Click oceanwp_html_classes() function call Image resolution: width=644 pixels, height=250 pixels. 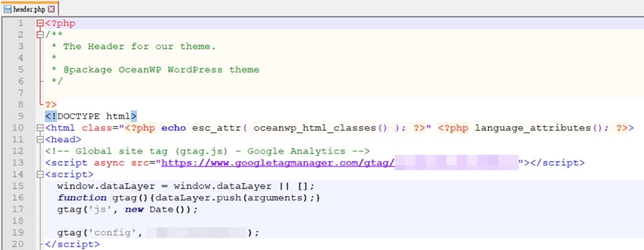(320, 128)
